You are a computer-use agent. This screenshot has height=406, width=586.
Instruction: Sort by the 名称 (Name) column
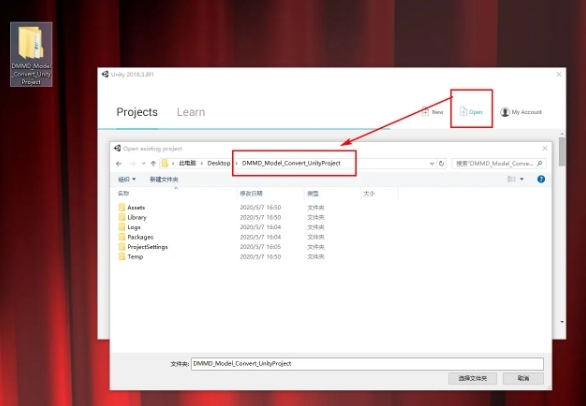coord(123,193)
